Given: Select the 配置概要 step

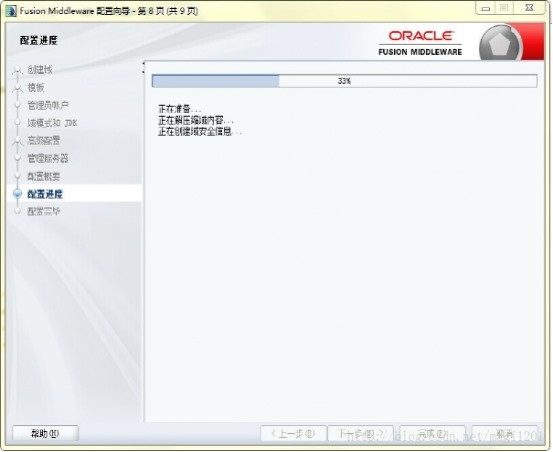Looking at the screenshot, I should pos(44,176).
